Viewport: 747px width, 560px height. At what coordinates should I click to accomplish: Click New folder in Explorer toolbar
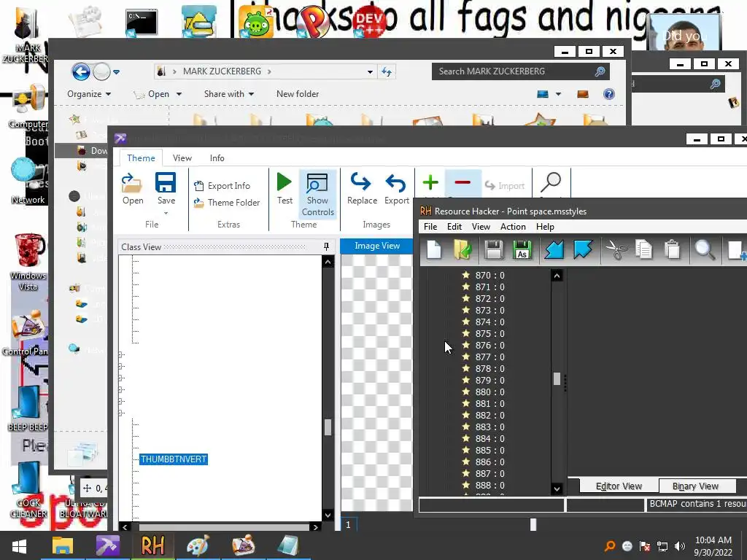298,94
